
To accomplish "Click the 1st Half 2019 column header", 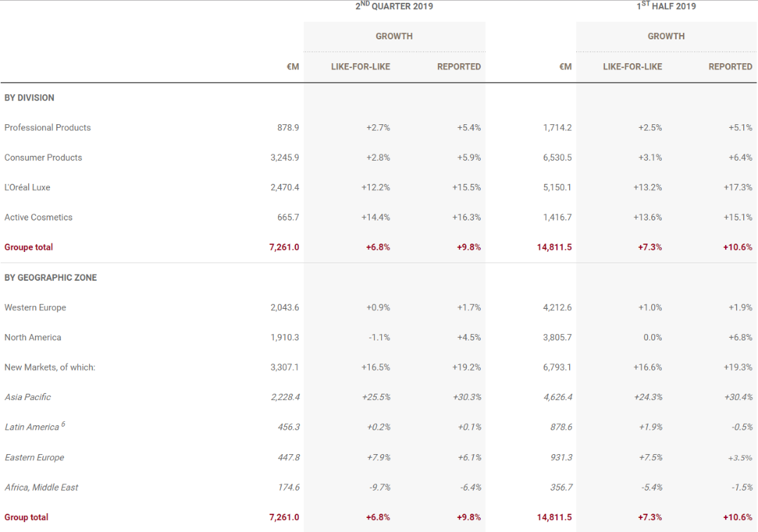I will tap(665, 6).
